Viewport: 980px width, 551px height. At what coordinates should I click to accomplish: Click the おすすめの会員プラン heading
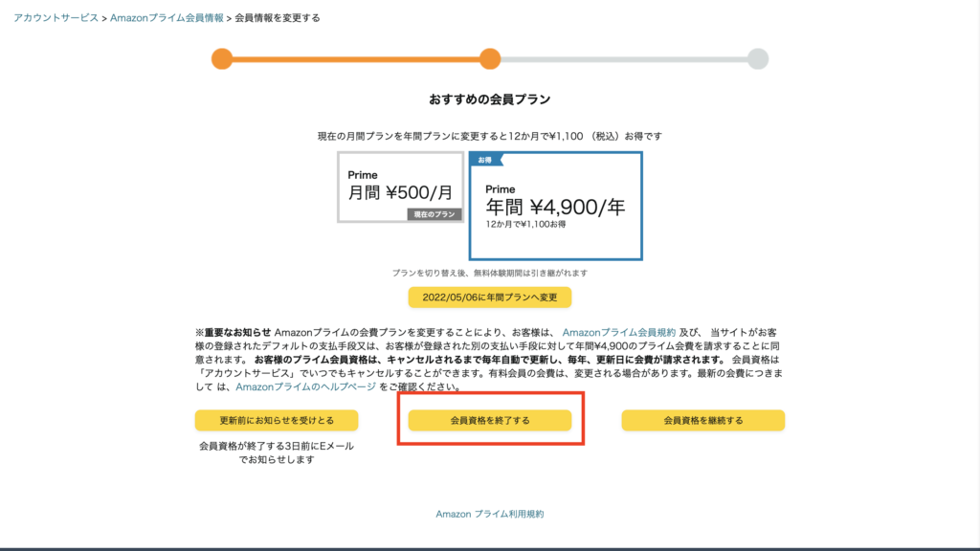490,99
